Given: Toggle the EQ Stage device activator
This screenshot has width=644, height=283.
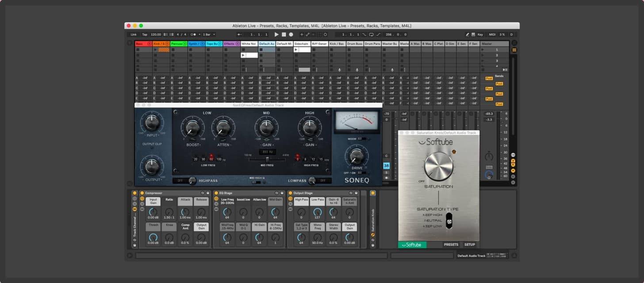Looking at the screenshot, I should pos(216,193).
